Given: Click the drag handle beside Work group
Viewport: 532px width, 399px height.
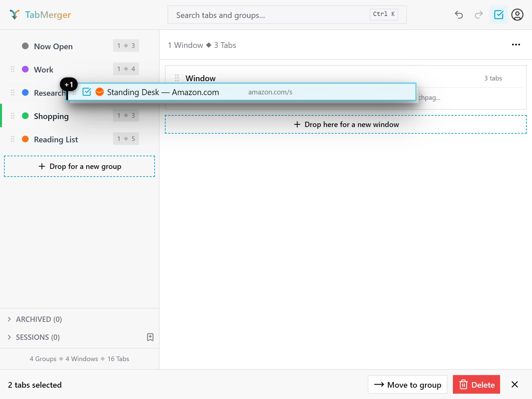Looking at the screenshot, I should click(13, 69).
